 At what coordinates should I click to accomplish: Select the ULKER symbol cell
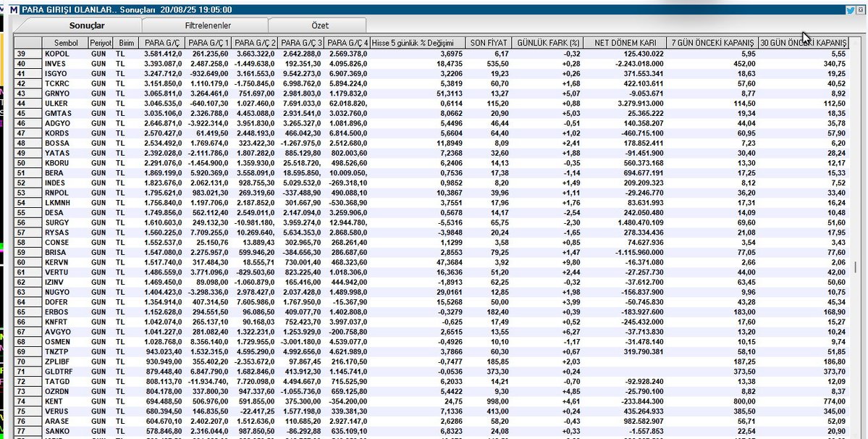tap(65, 104)
